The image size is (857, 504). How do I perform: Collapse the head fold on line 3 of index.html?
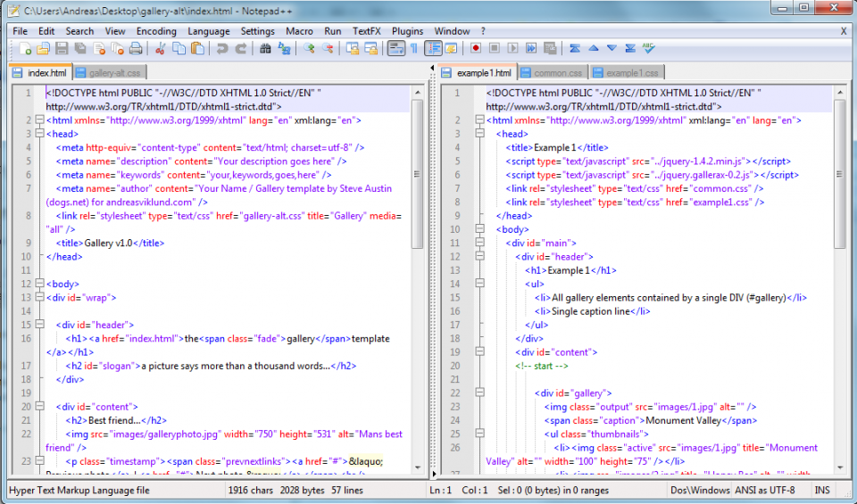[39, 133]
